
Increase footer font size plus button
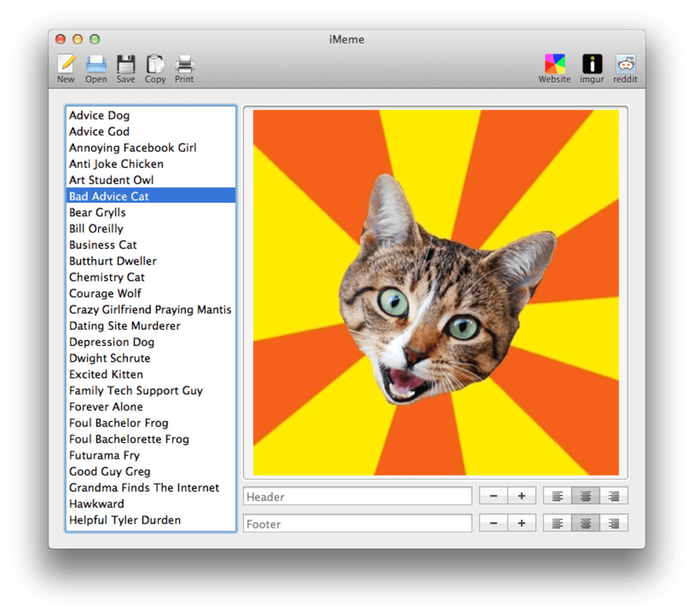[522, 523]
